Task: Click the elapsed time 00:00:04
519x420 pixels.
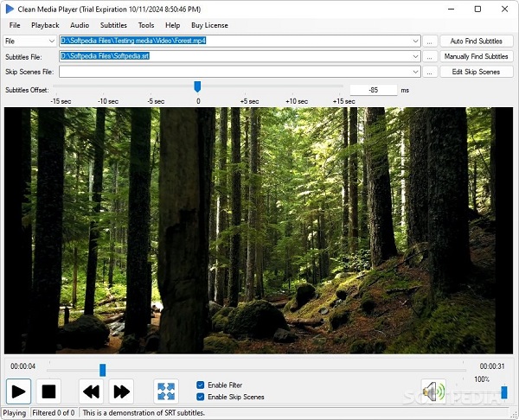Action: pos(22,366)
